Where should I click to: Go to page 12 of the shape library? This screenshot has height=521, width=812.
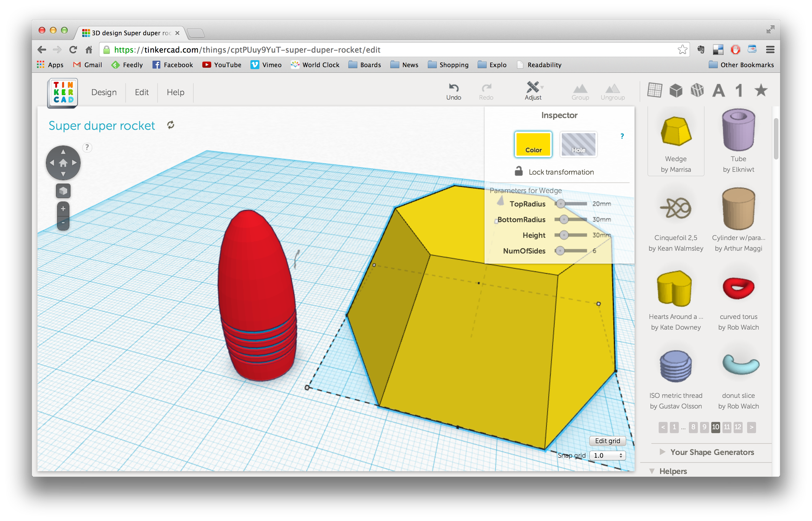coord(738,427)
